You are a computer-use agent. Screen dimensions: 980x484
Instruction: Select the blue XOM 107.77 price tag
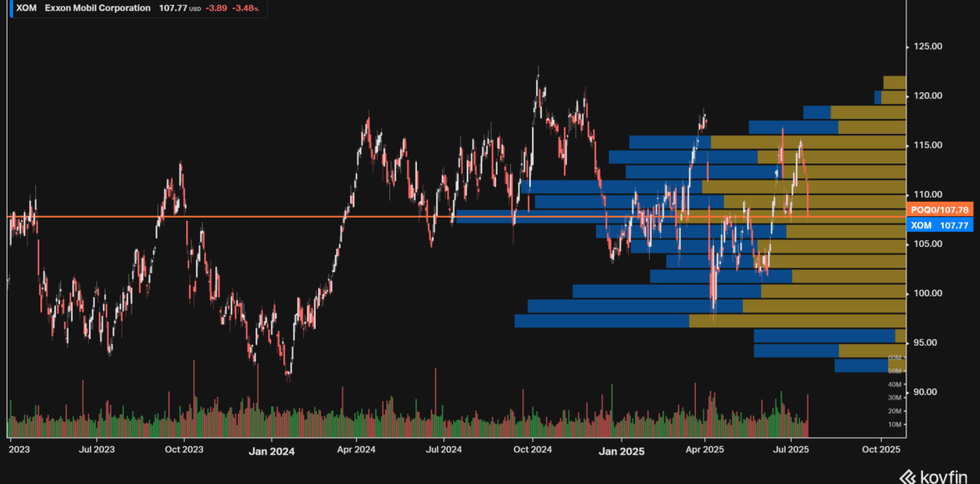tap(938, 225)
